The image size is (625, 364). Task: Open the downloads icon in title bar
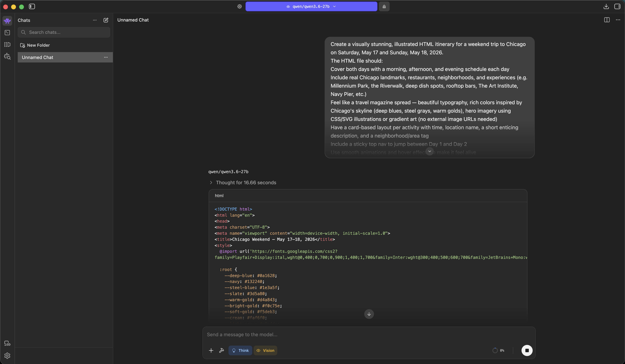point(606,6)
